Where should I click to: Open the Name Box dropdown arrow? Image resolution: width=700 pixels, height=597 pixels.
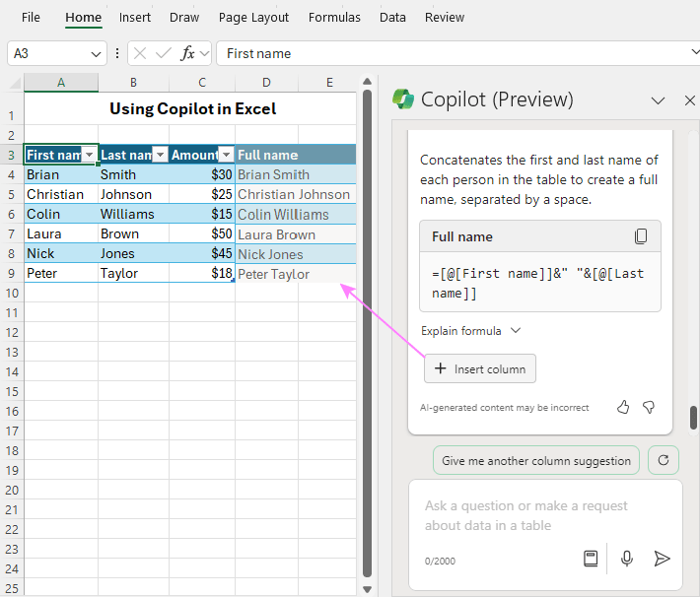(96, 54)
